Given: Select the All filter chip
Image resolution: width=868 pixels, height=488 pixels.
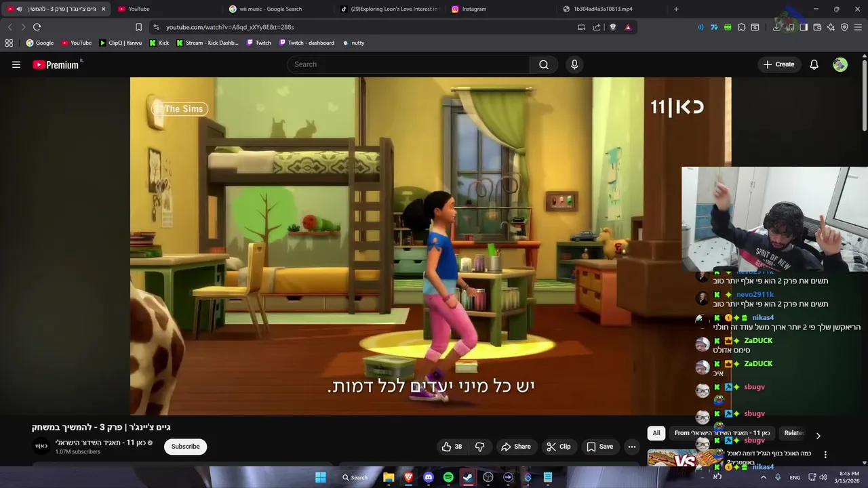Looking at the screenshot, I should coord(656,433).
